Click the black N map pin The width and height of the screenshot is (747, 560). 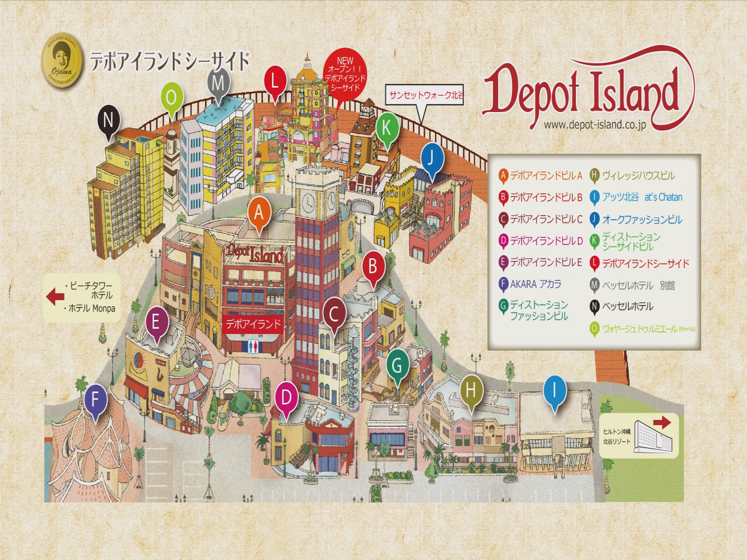click(x=108, y=120)
